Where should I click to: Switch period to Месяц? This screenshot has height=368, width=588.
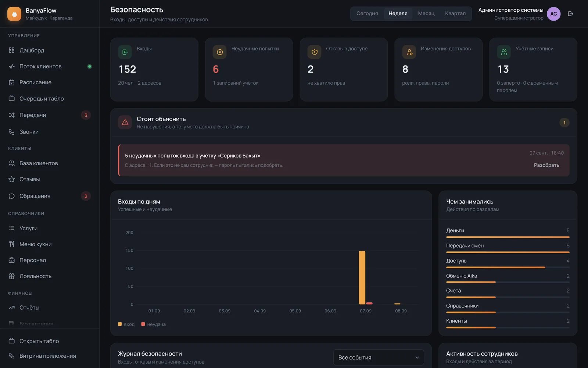426,14
